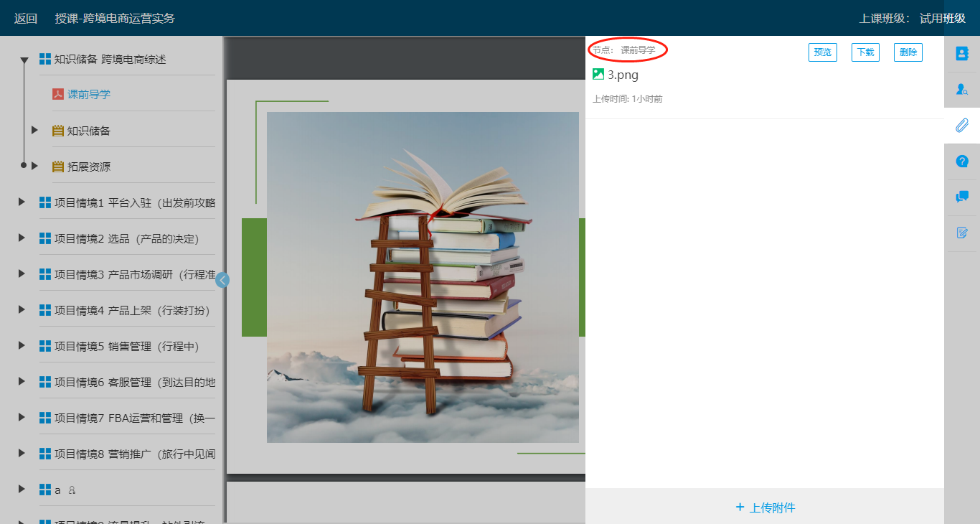Click the grid icon of 项目情境2
Image resolution: width=980 pixels, height=524 pixels.
[x=45, y=238]
